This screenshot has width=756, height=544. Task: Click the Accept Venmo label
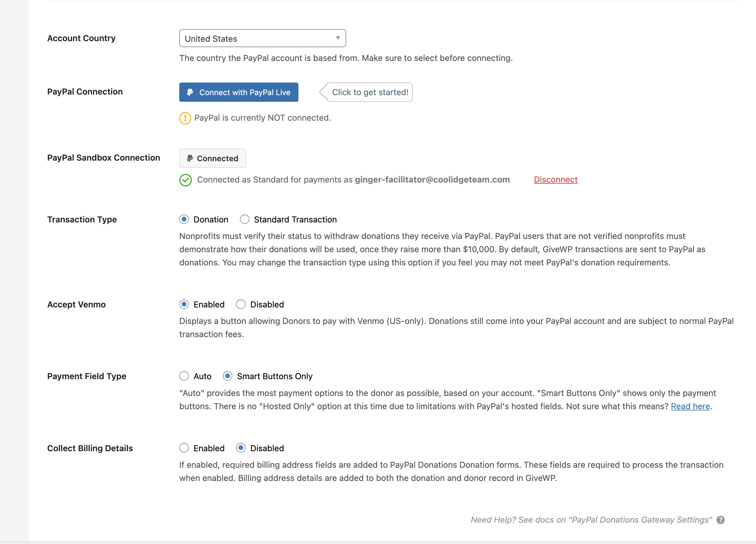pos(76,305)
